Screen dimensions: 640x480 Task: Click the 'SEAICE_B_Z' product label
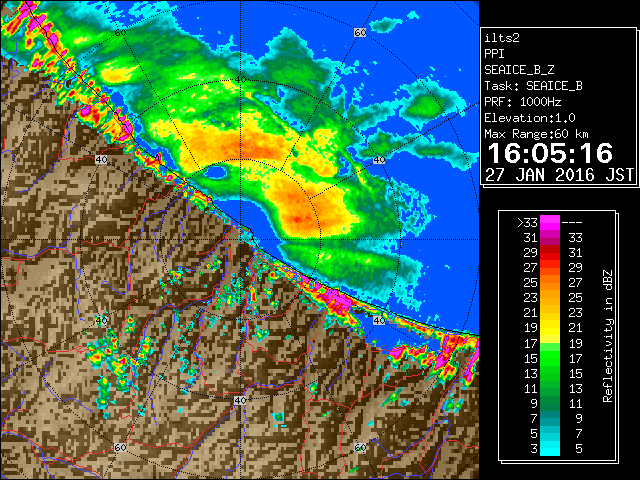pyautogui.click(x=519, y=70)
